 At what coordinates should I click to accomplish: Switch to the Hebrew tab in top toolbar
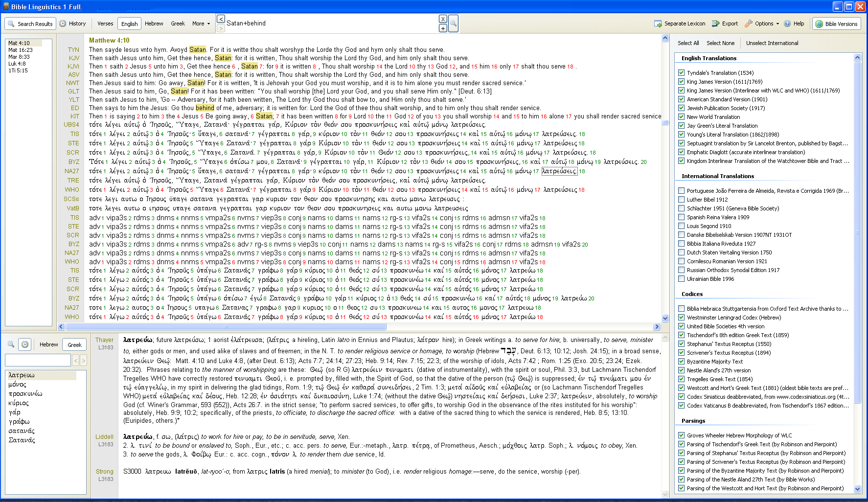154,23
